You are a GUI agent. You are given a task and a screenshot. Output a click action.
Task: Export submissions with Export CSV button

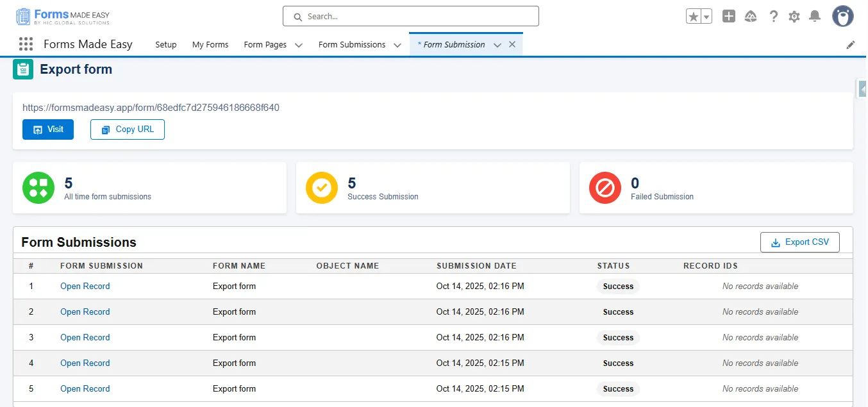tap(799, 242)
